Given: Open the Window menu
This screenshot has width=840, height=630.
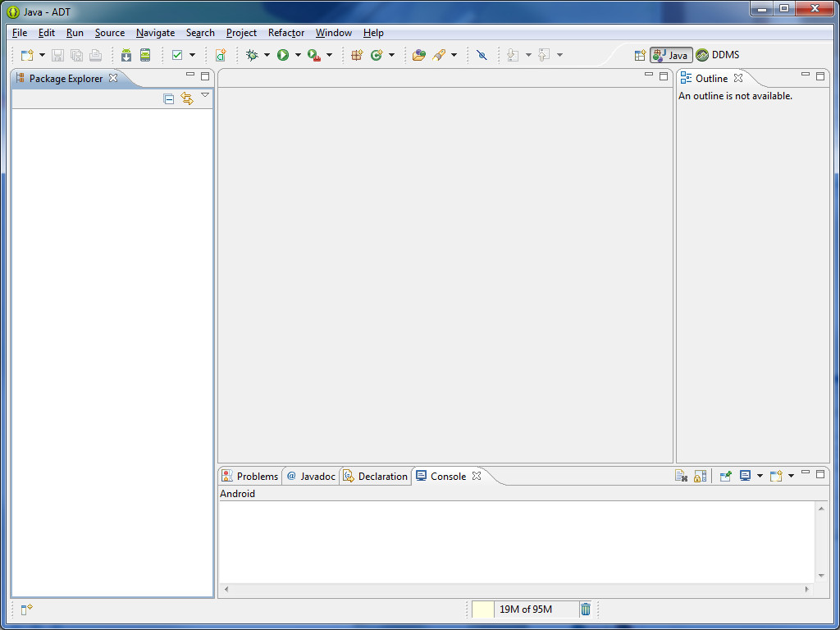Looking at the screenshot, I should click(333, 33).
